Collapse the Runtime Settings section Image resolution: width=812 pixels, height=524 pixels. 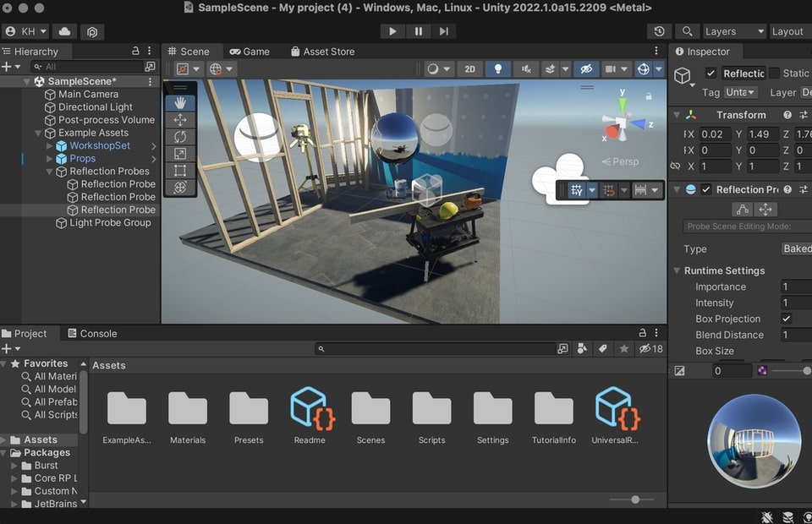[677, 270]
